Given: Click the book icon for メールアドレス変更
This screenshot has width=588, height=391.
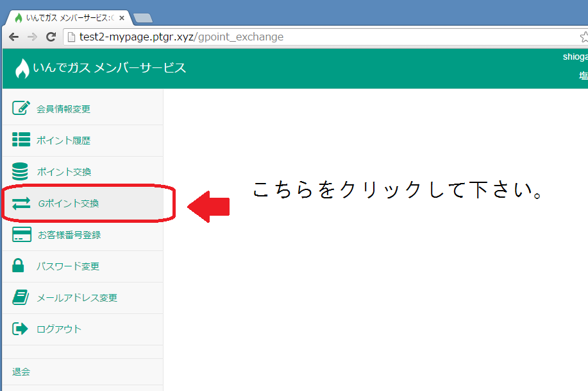Looking at the screenshot, I should tap(21, 297).
